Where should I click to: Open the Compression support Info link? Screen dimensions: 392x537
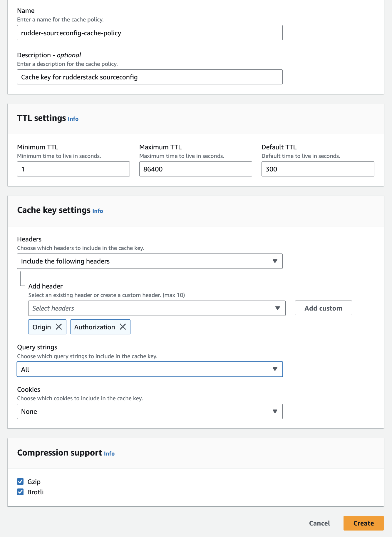click(x=109, y=453)
